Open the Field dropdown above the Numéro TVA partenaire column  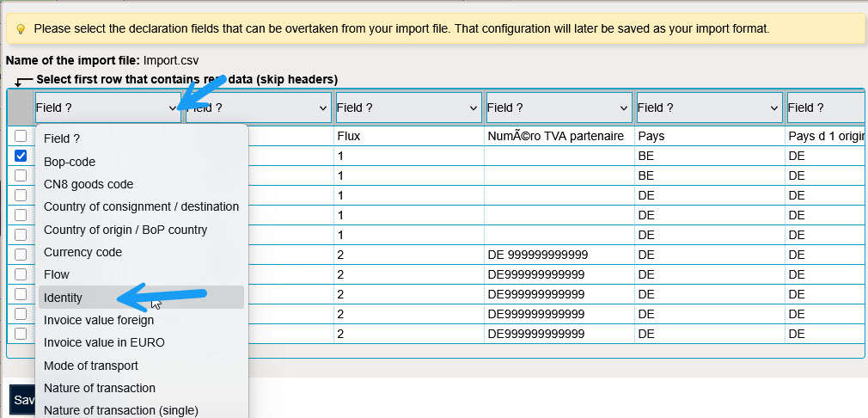[x=558, y=108]
